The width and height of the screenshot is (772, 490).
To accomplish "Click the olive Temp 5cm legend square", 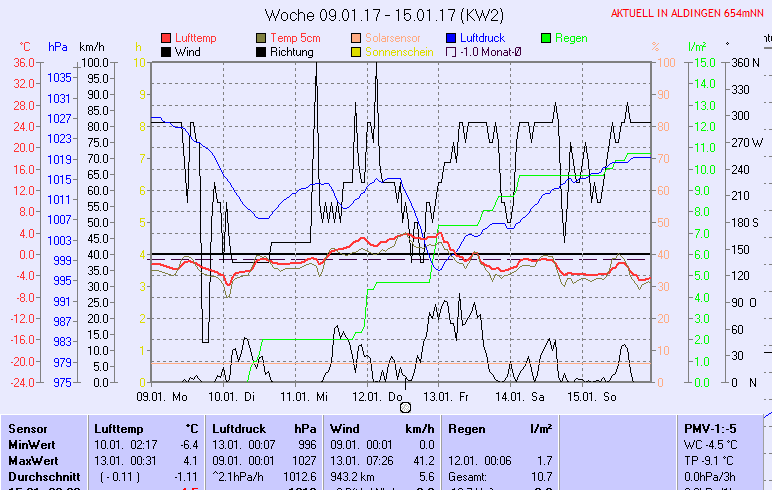I will [262, 38].
